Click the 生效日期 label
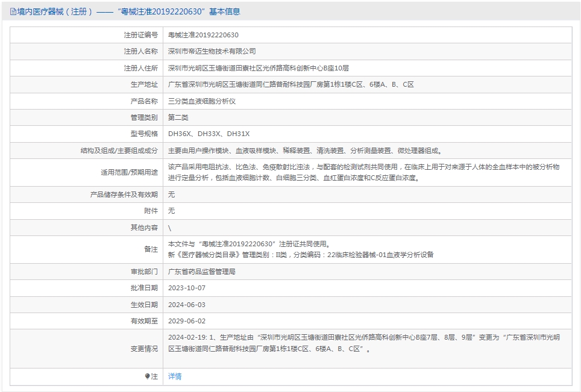The width and height of the screenshot is (581, 392). click(x=144, y=305)
